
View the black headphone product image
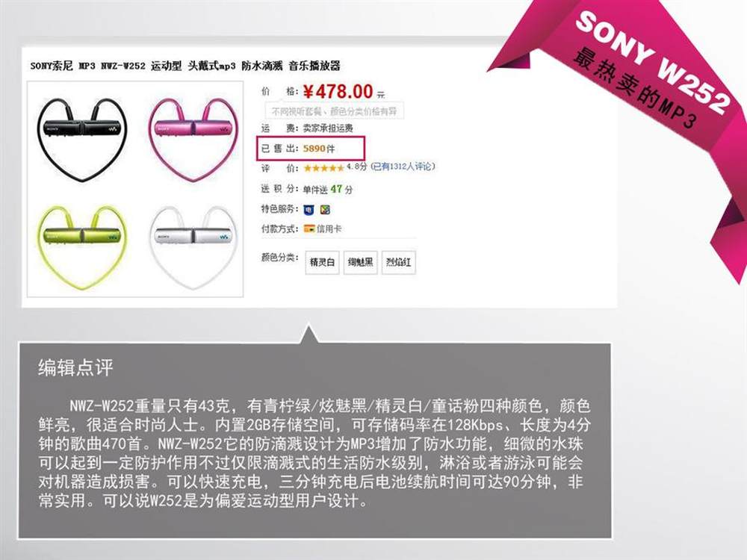tap(82, 138)
